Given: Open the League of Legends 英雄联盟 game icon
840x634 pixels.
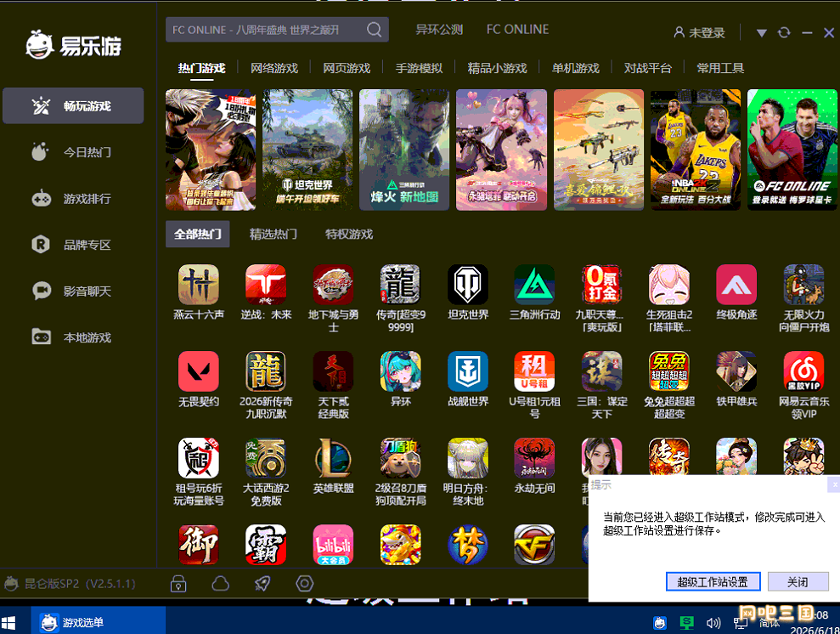Looking at the screenshot, I should [333, 458].
